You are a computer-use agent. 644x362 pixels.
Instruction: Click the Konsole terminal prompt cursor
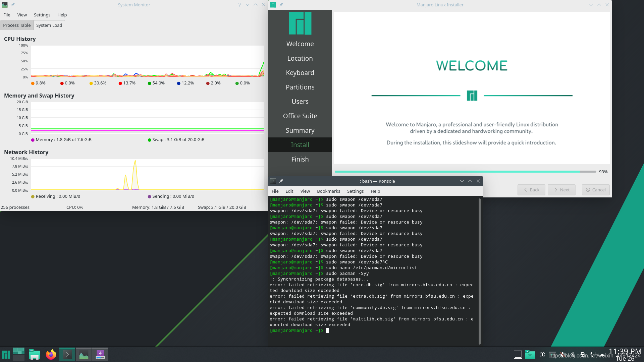click(327, 330)
